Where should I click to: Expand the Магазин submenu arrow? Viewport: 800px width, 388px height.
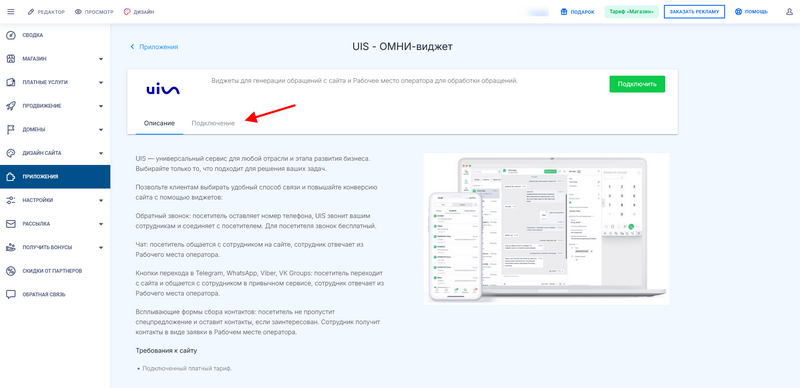point(101,59)
